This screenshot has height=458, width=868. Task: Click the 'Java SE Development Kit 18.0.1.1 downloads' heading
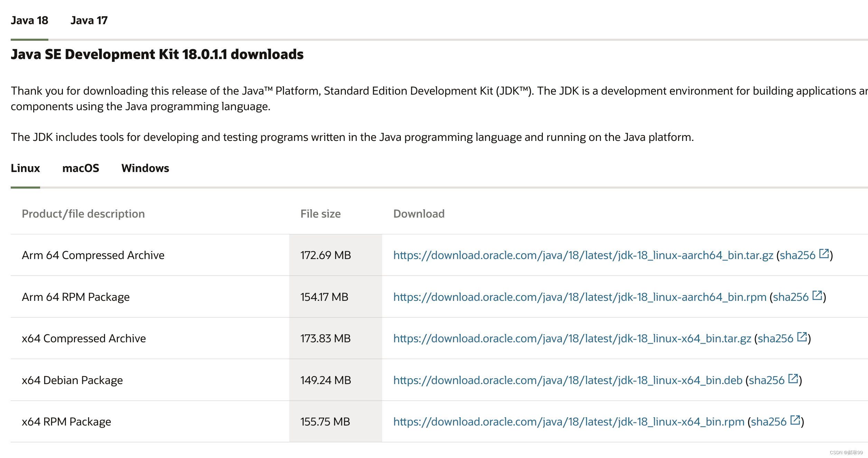tap(157, 55)
